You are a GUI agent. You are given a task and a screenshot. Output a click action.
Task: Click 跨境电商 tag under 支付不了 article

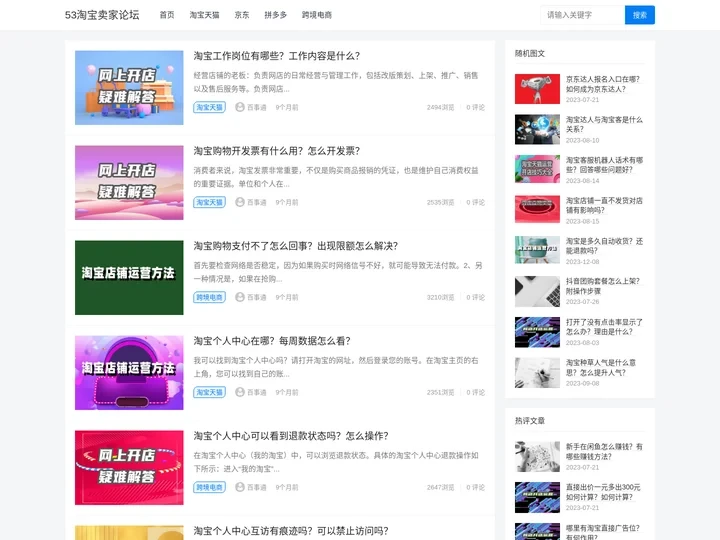pos(209,298)
